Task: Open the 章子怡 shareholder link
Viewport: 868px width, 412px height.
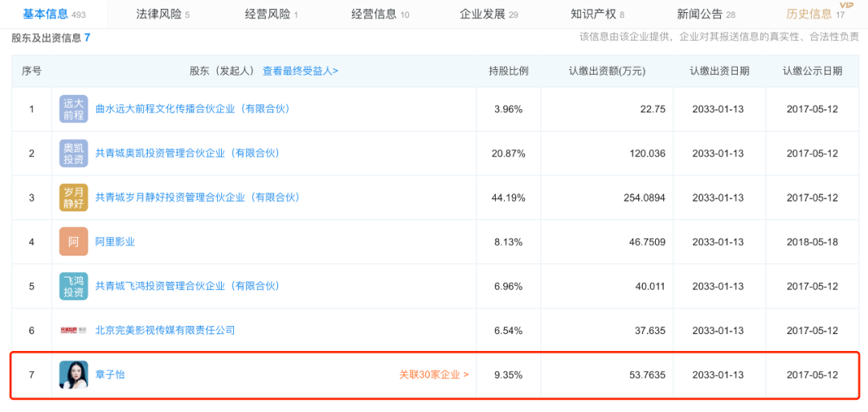Action: click(110, 374)
